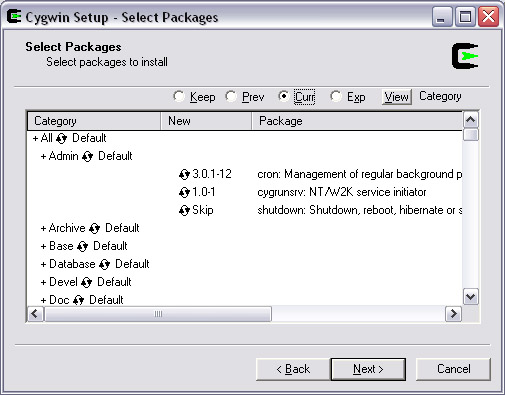This screenshot has width=505, height=395.
Task: Click the cygrunsrv package description text
Action: [342, 192]
